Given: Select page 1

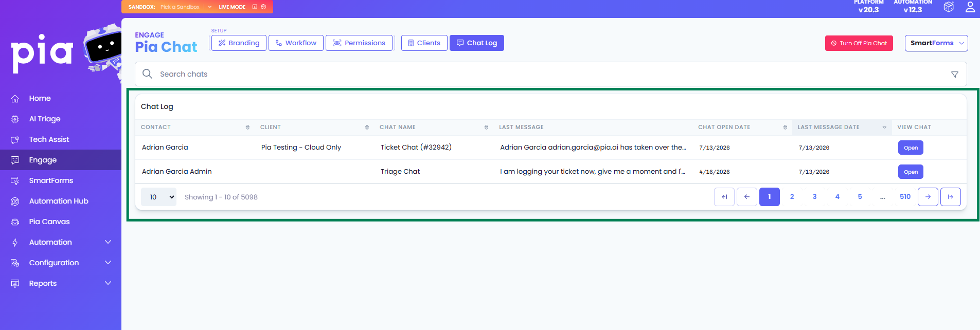Looking at the screenshot, I should click(x=770, y=197).
